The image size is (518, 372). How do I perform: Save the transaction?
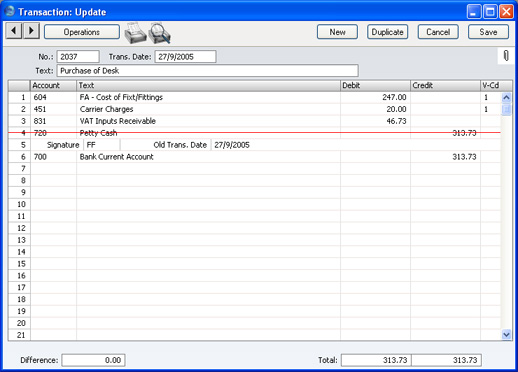click(x=488, y=32)
